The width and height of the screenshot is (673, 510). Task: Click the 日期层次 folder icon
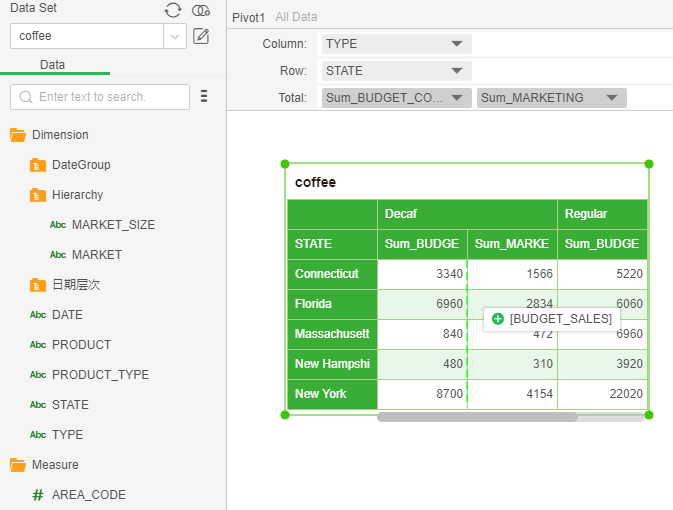(x=38, y=285)
